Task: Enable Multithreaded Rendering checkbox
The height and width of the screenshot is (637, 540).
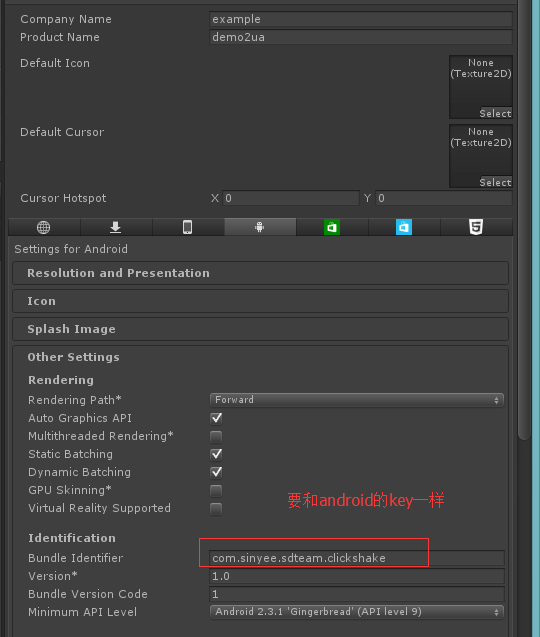Action: click(x=216, y=436)
